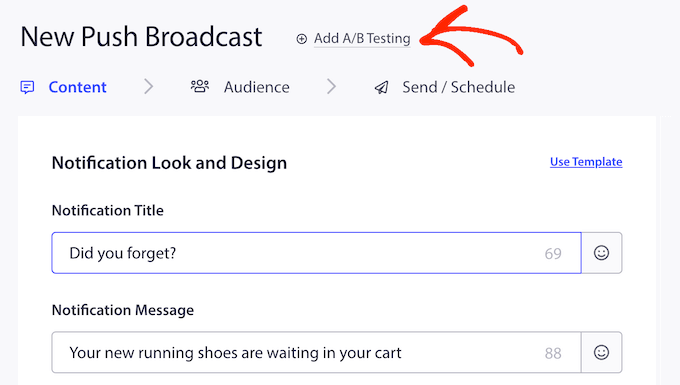This screenshot has height=385, width=680.
Task: Click the 69 character counter
Action: coord(553,254)
